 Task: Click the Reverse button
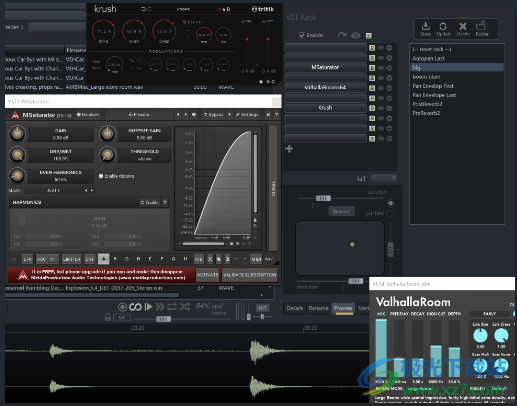coord(341,211)
